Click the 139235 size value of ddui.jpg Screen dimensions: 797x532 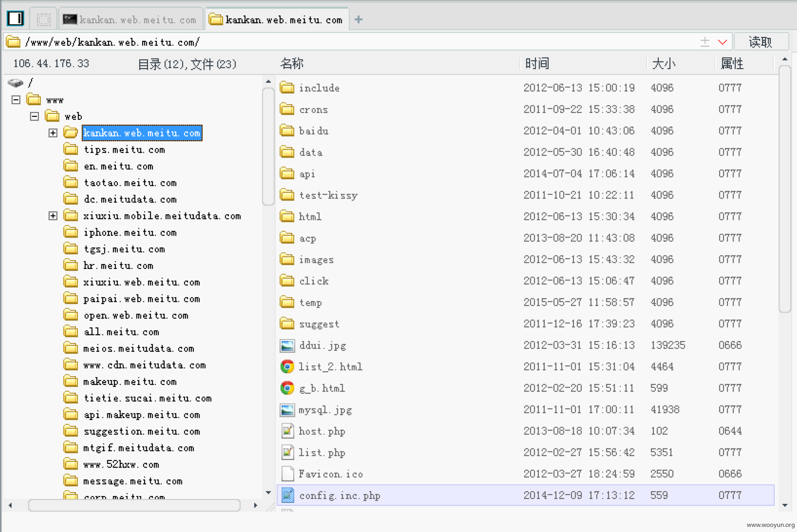click(668, 345)
